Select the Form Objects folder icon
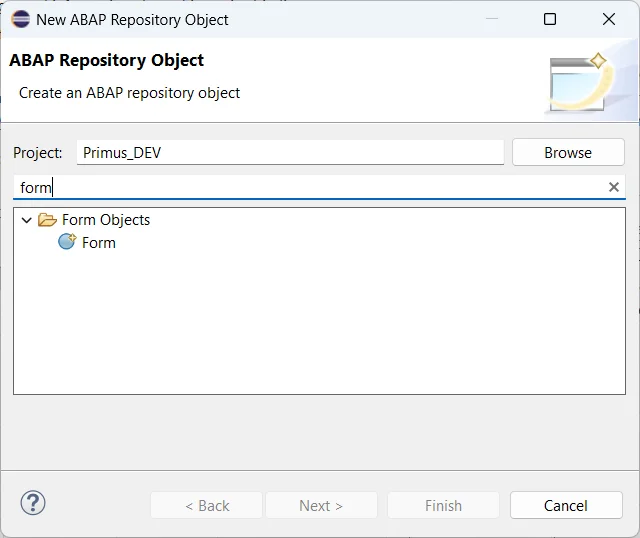640x538 pixels. (47, 220)
